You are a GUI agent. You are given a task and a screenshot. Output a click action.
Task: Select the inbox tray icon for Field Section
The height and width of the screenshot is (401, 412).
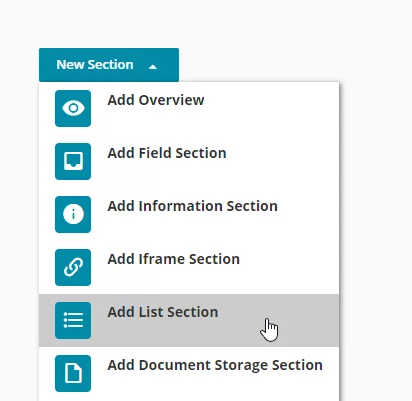pyautogui.click(x=73, y=161)
